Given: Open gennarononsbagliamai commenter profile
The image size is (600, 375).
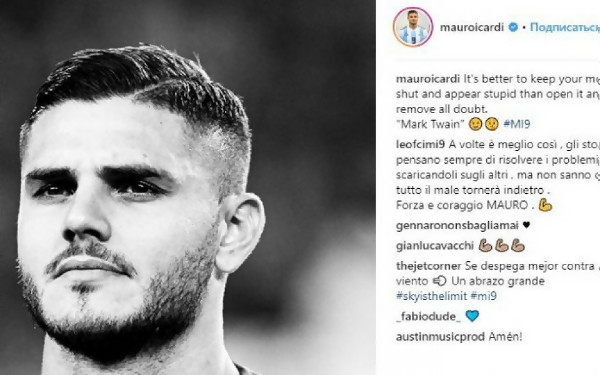Looking at the screenshot, I should [x=457, y=226].
